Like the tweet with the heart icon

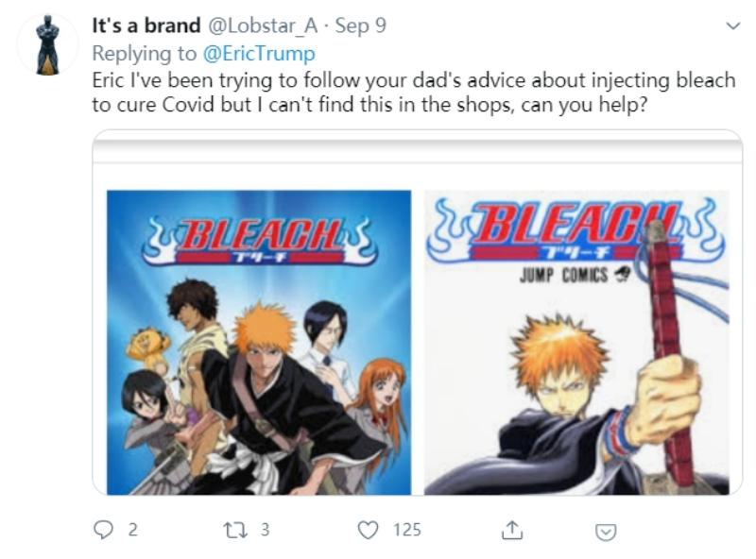tap(368, 530)
